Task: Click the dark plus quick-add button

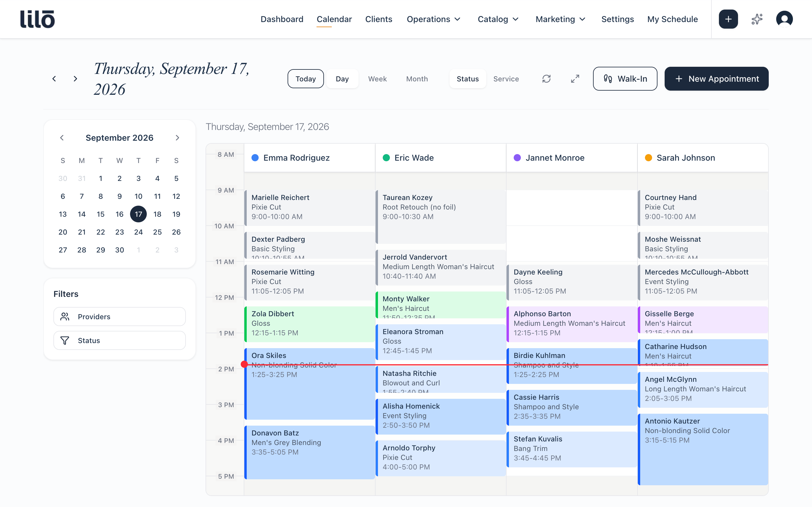Action: point(728,19)
